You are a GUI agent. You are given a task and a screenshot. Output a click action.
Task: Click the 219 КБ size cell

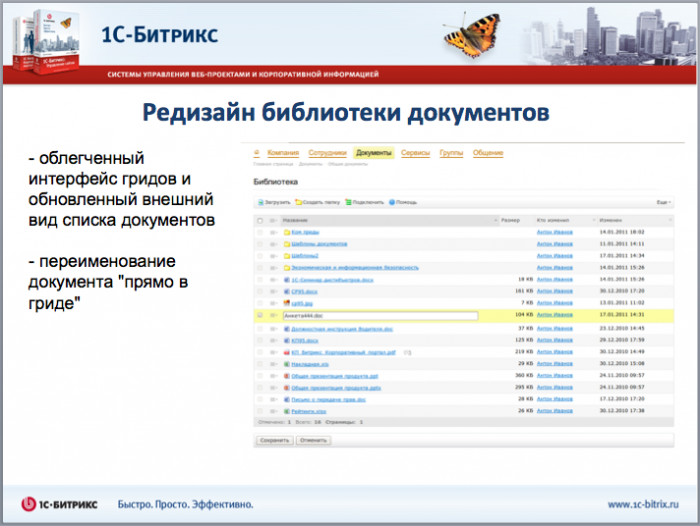pyautogui.click(x=524, y=352)
